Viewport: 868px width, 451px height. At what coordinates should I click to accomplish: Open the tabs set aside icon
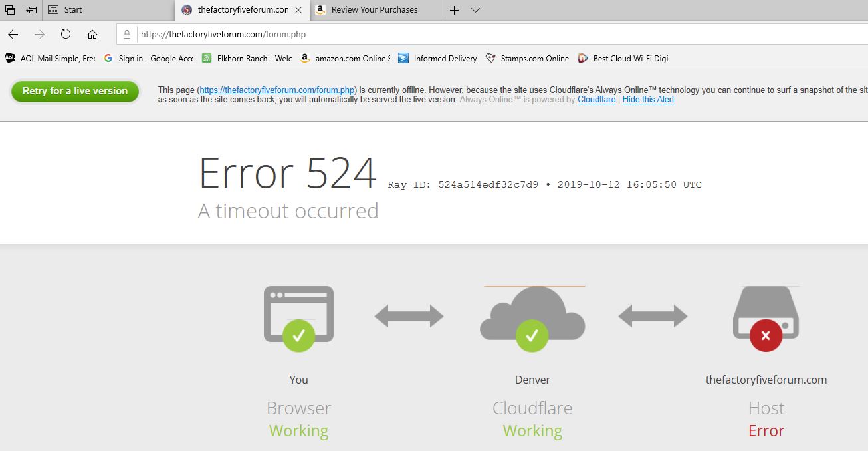(10, 10)
